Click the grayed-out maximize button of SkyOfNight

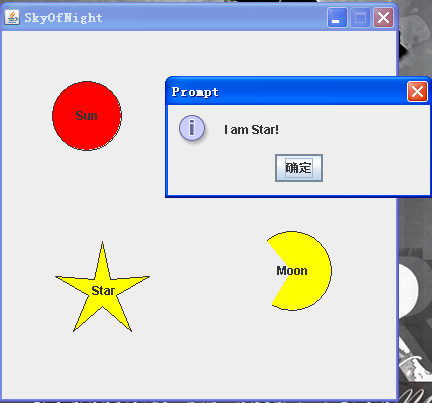click(x=360, y=17)
